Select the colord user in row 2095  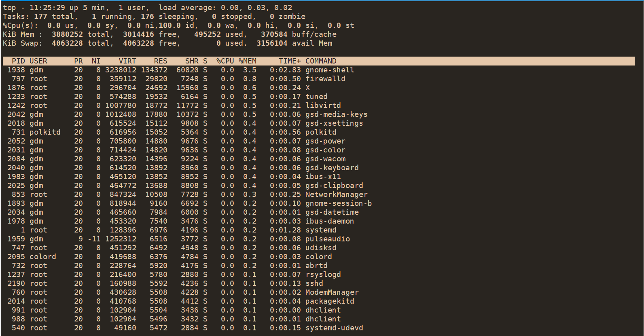[43, 257]
